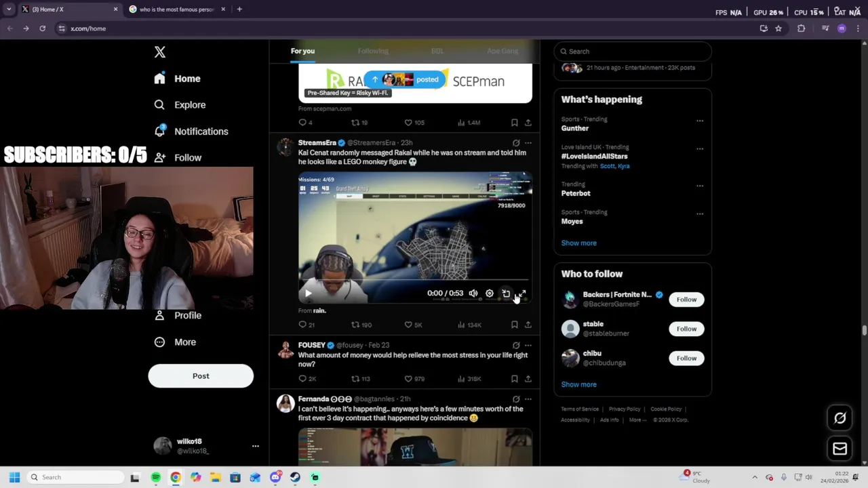868x488 pixels.
Task: Switch to the For you tab
Action: pyautogui.click(x=302, y=52)
